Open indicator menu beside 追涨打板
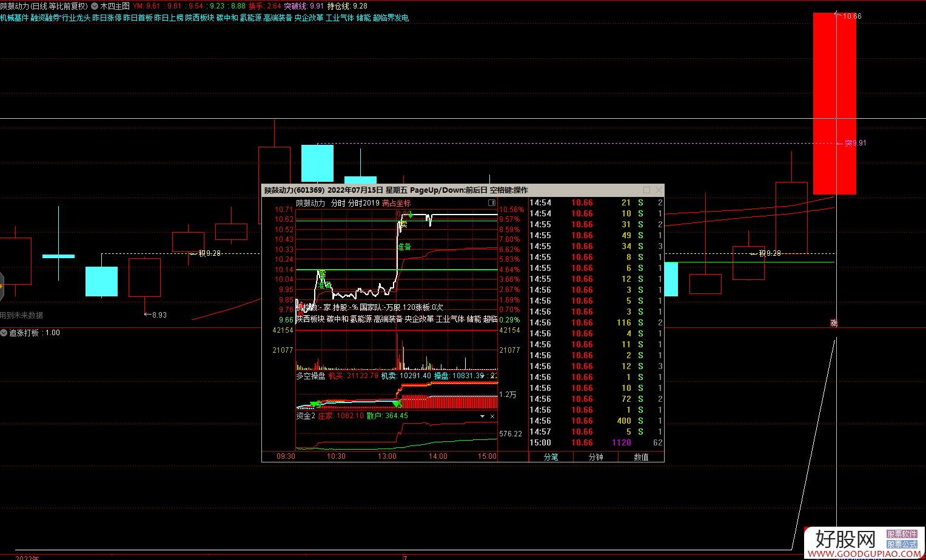The width and height of the screenshot is (926, 560). [4, 333]
